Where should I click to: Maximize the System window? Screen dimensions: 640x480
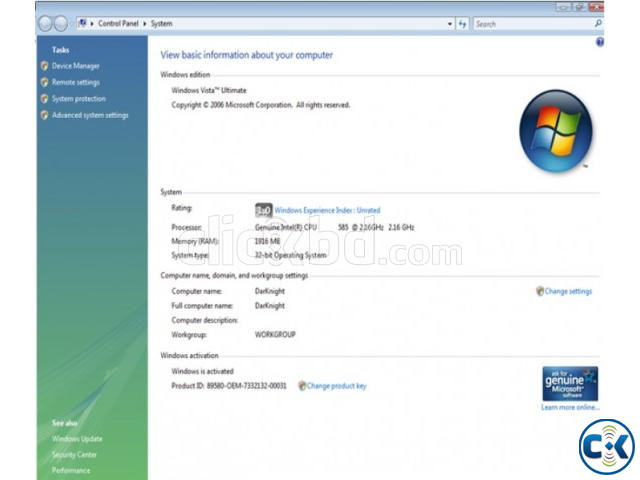click(579, 7)
